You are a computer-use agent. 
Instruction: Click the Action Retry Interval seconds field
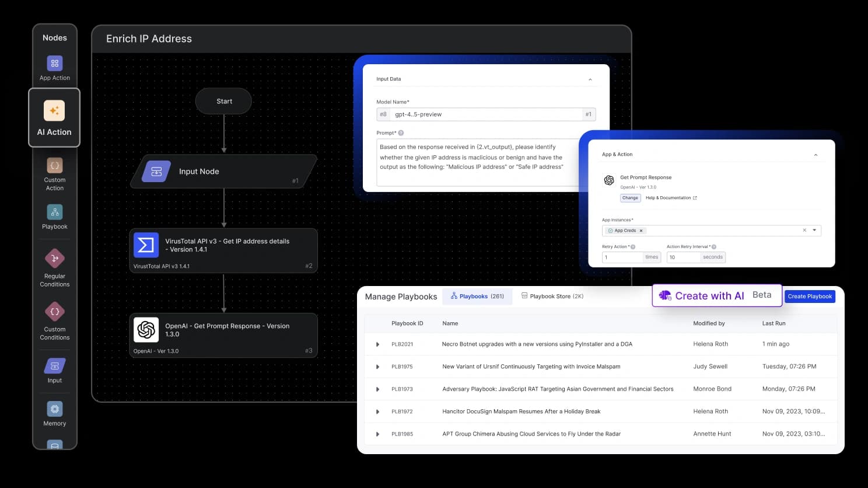[x=696, y=257]
